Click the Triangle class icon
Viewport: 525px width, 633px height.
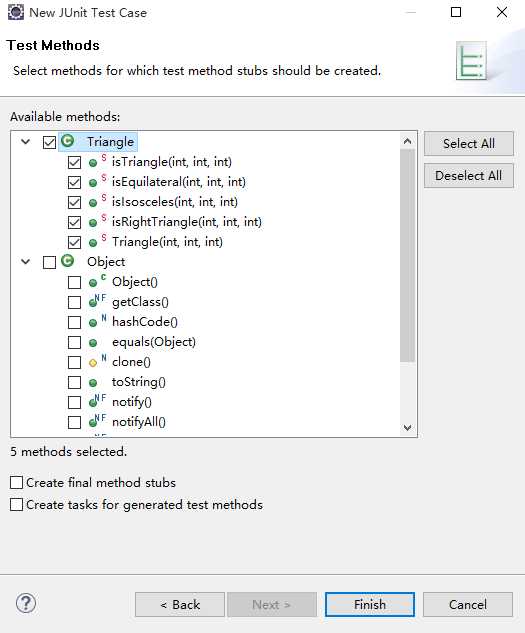click(68, 141)
